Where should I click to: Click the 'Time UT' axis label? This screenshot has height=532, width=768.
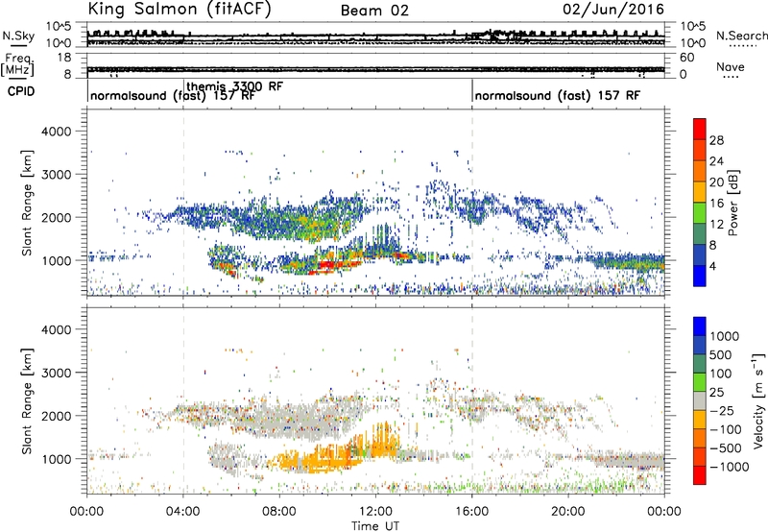point(375,526)
